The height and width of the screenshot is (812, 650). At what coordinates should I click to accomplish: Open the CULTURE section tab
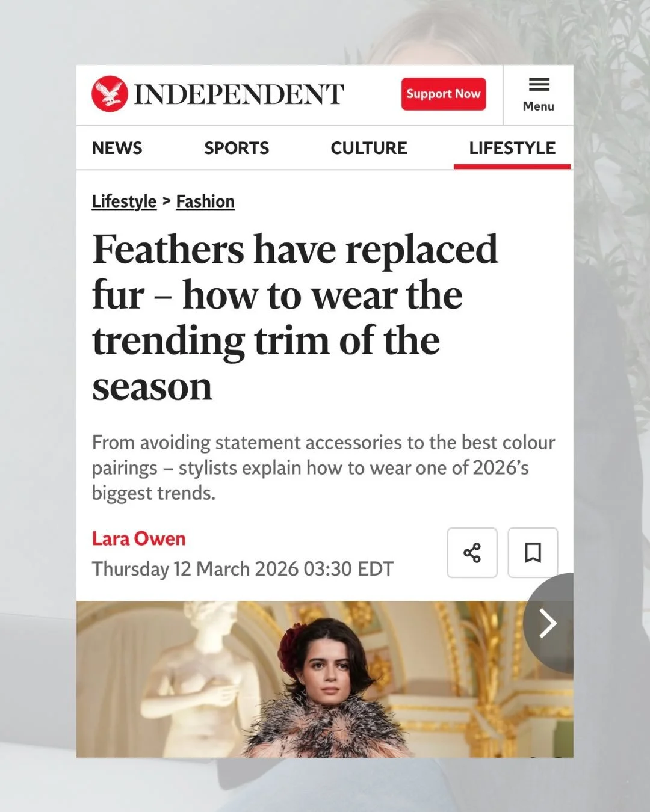tap(369, 148)
